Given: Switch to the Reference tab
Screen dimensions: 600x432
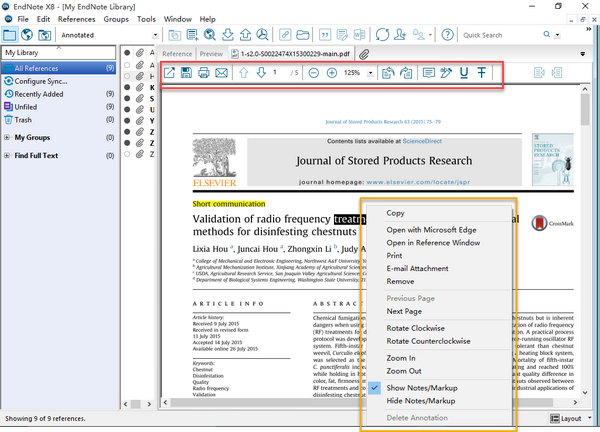Looking at the screenshot, I should pos(177,54).
